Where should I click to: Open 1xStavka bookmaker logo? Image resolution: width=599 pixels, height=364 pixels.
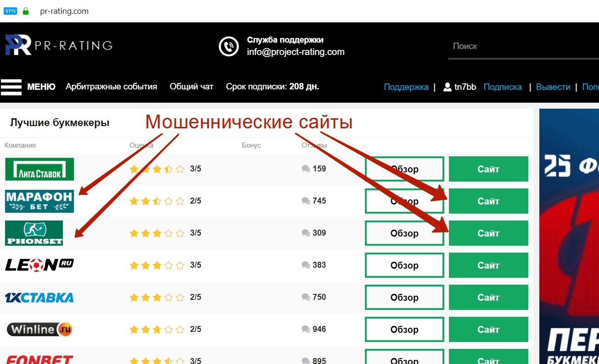coord(39,298)
